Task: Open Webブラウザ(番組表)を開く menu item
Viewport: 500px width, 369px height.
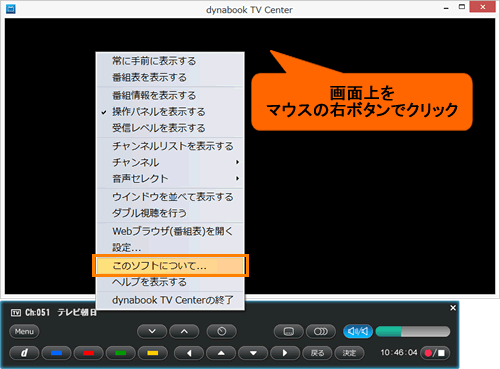Action: pyautogui.click(x=170, y=231)
